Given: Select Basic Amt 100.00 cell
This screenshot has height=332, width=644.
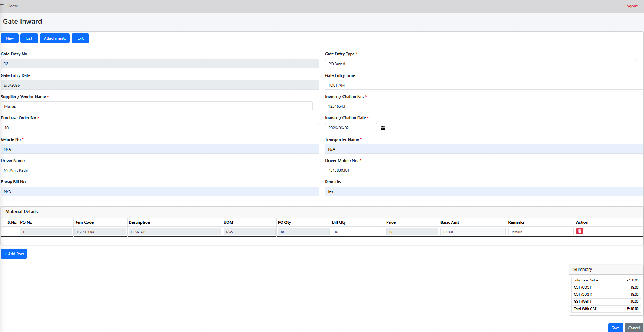Looking at the screenshot, I should (x=473, y=232).
